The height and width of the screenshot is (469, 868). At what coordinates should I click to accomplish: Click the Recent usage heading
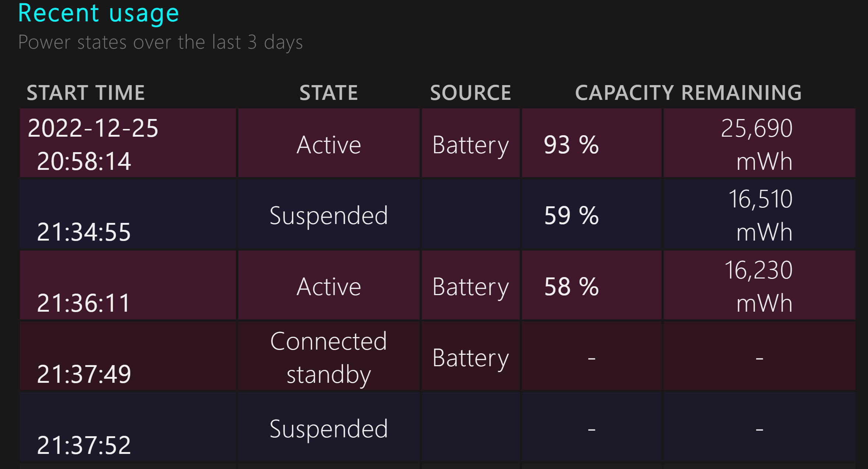[x=98, y=13]
